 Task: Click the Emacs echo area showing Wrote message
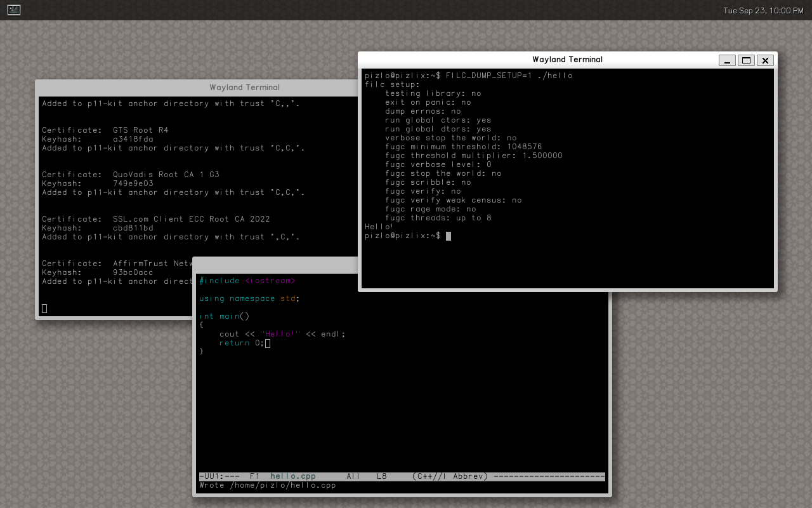[267, 486]
